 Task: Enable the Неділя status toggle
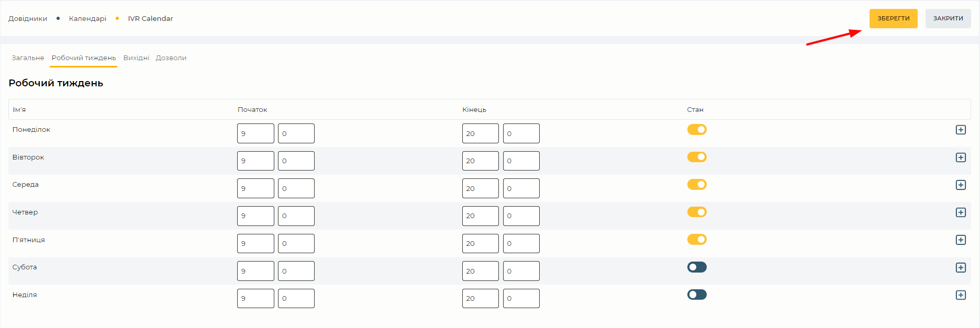pyautogui.click(x=697, y=295)
